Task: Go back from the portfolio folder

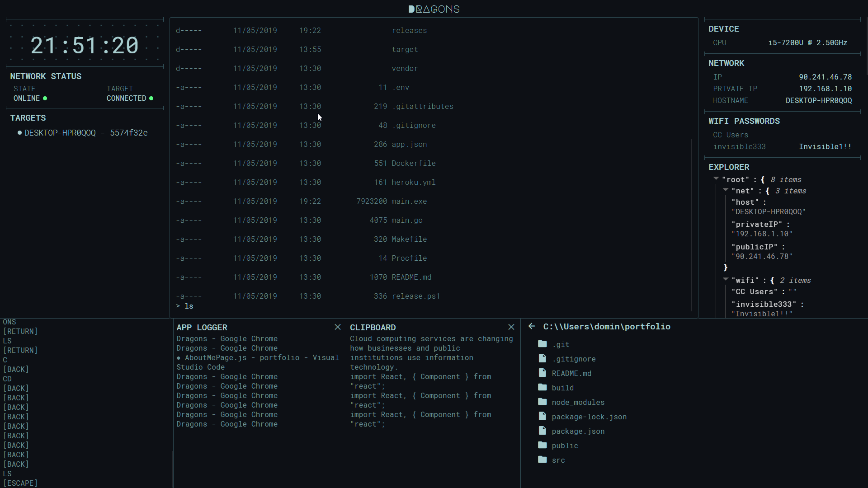Action: 532,326
